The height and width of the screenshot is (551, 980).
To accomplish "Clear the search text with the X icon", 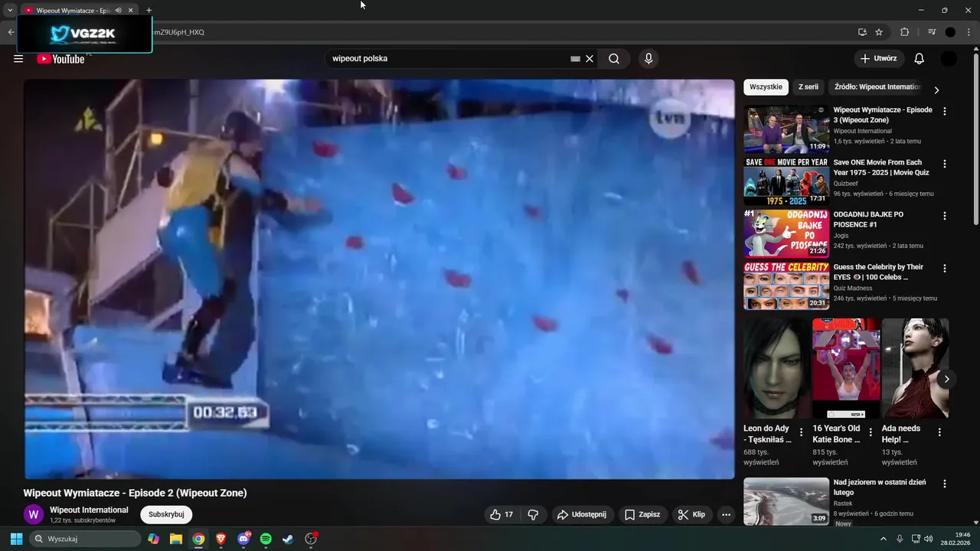I will point(590,59).
